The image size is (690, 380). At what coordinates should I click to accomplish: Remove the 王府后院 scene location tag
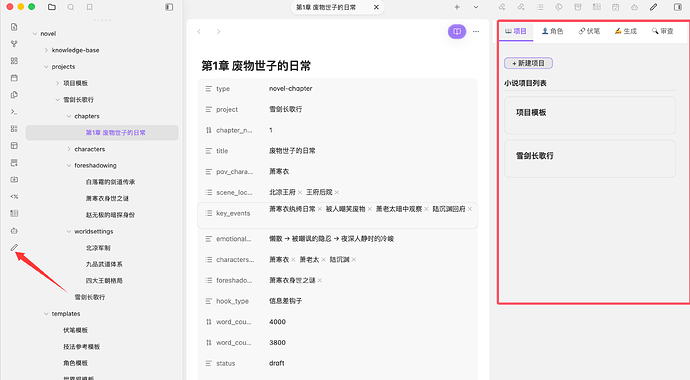click(x=337, y=192)
